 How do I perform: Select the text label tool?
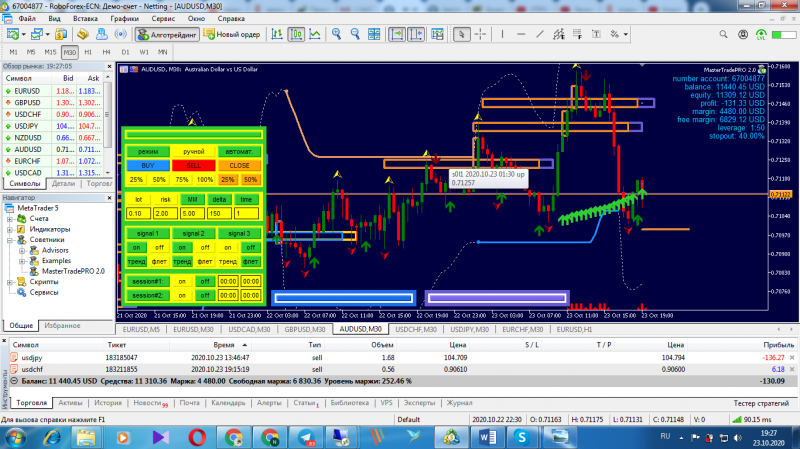pyautogui.click(x=596, y=34)
